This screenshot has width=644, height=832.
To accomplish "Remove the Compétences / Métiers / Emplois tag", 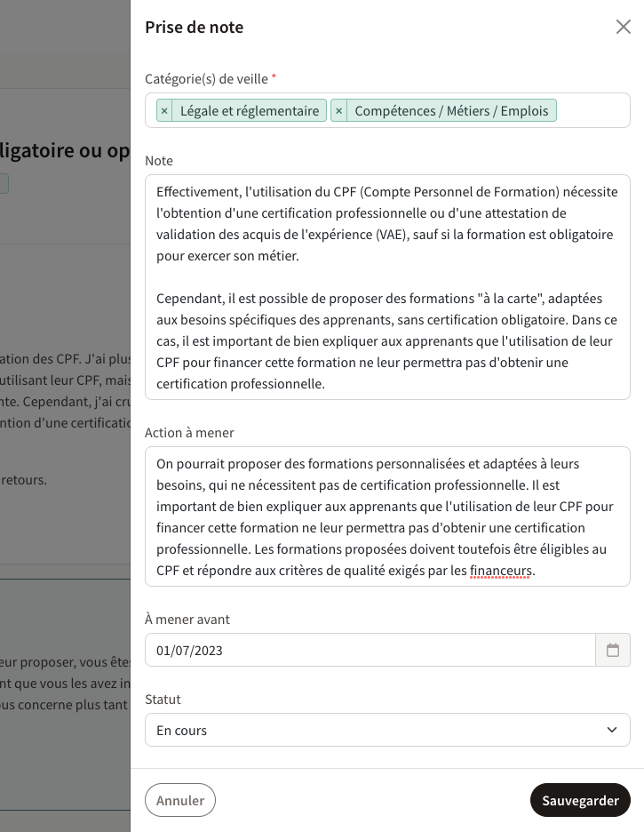I will 338,110.
